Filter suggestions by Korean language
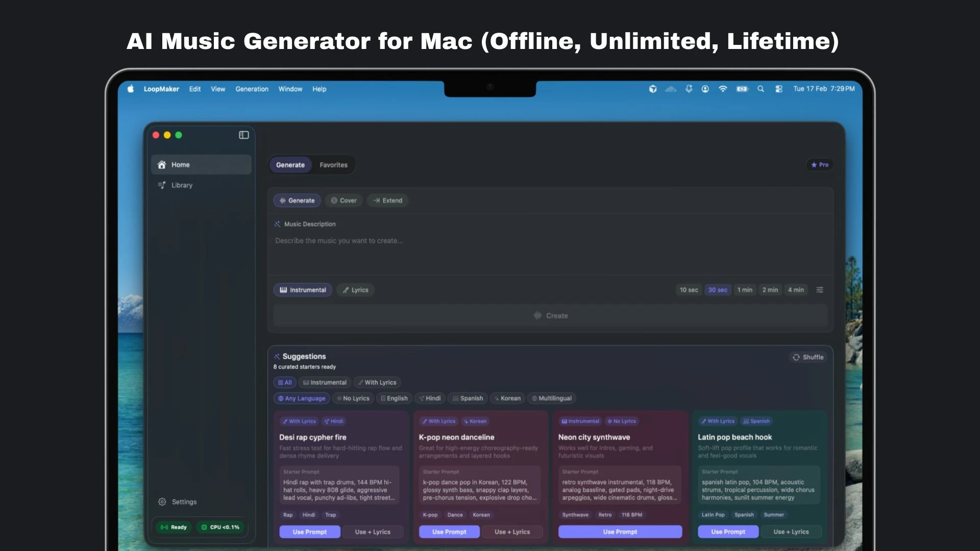 point(507,398)
